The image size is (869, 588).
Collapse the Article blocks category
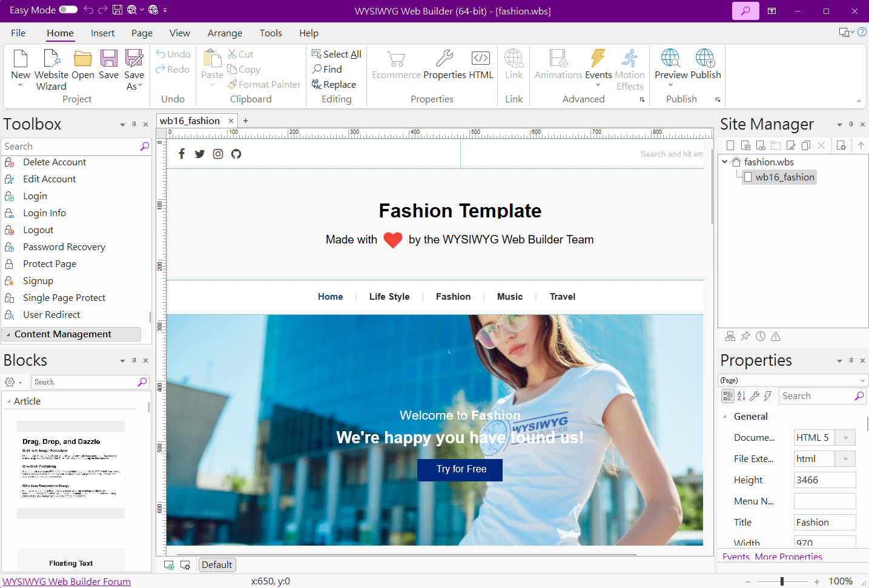point(8,401)
